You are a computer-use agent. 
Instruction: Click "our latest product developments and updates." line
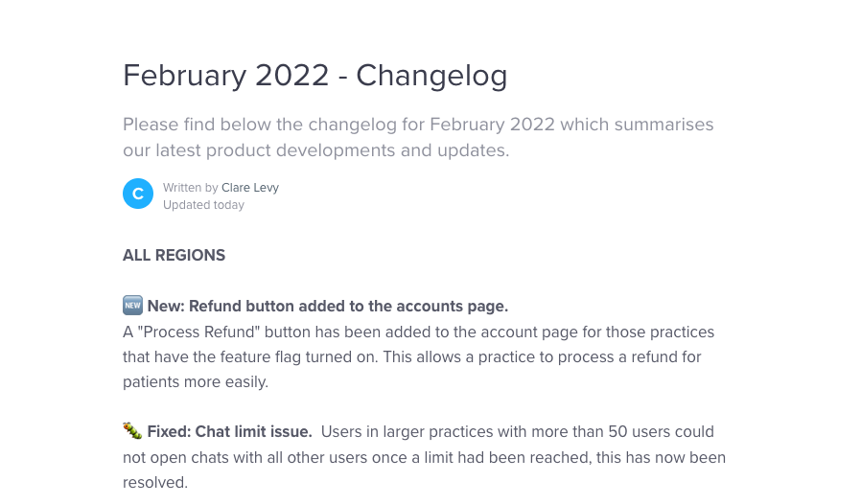pyautogui.click(x=315, y=150)
